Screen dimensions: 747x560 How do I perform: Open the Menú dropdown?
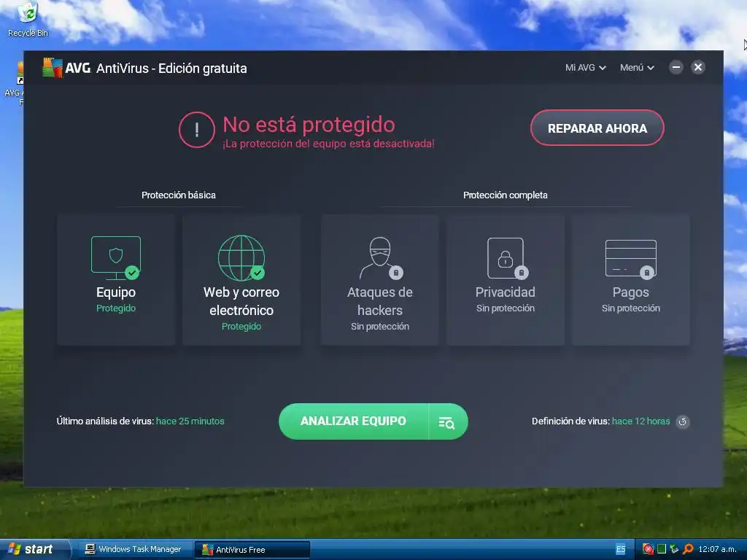[637, 68]
